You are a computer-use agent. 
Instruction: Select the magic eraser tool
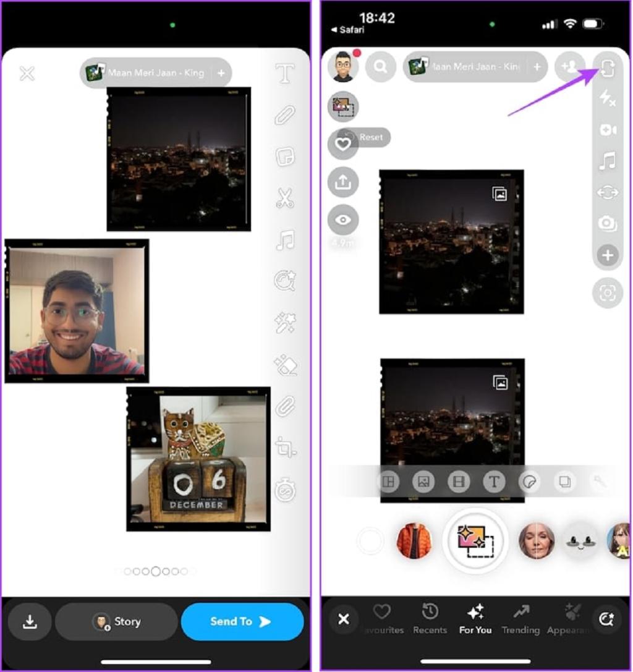tap(286, 365)
